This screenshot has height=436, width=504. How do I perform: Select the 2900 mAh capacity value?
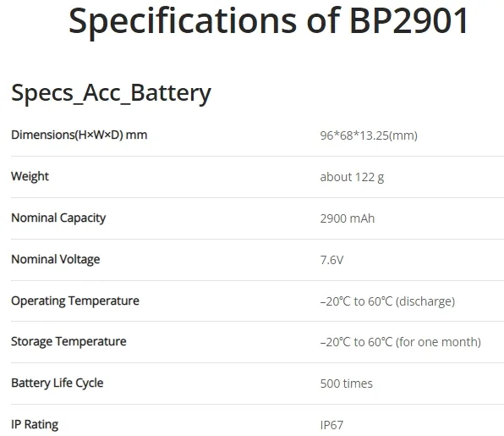[x=348, y=218]
